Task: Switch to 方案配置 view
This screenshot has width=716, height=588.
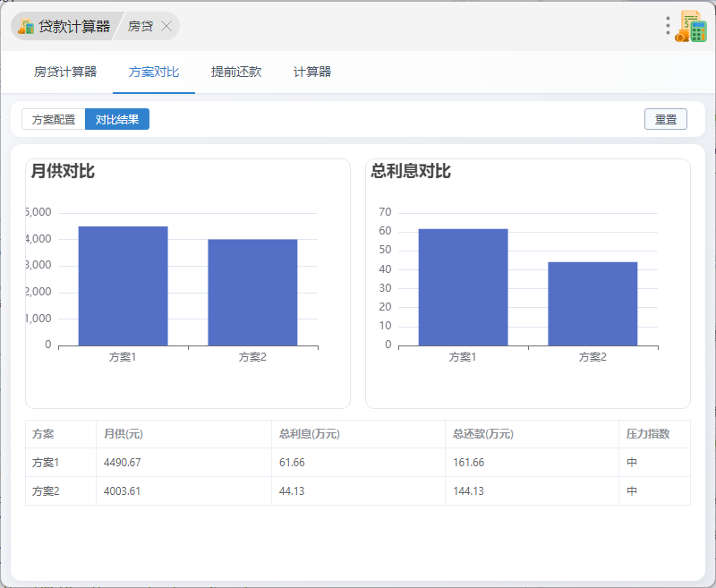Action: tap(54, 119)
